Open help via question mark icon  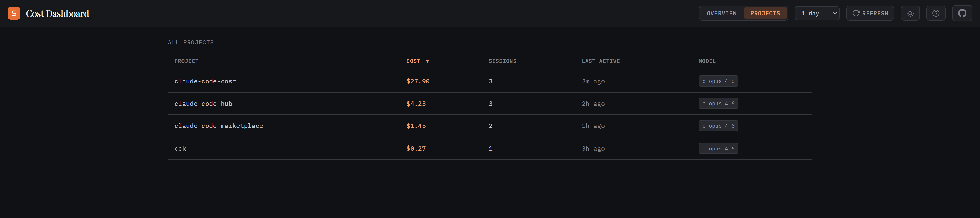(x=936, y=13)
